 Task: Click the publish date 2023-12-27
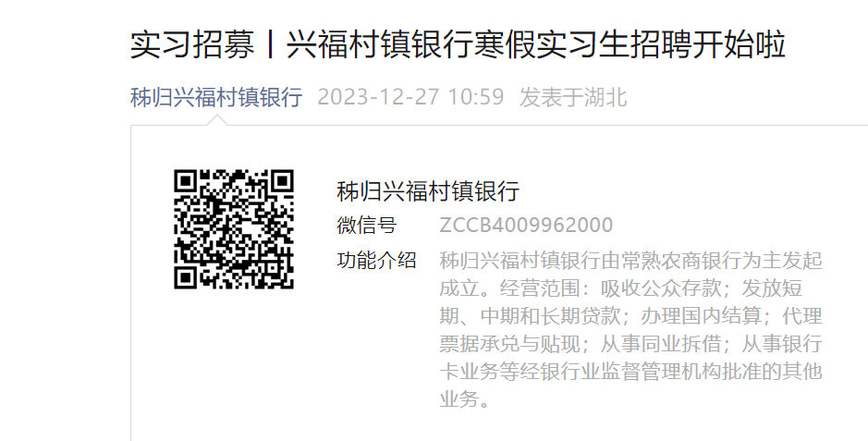click(378, 97)
